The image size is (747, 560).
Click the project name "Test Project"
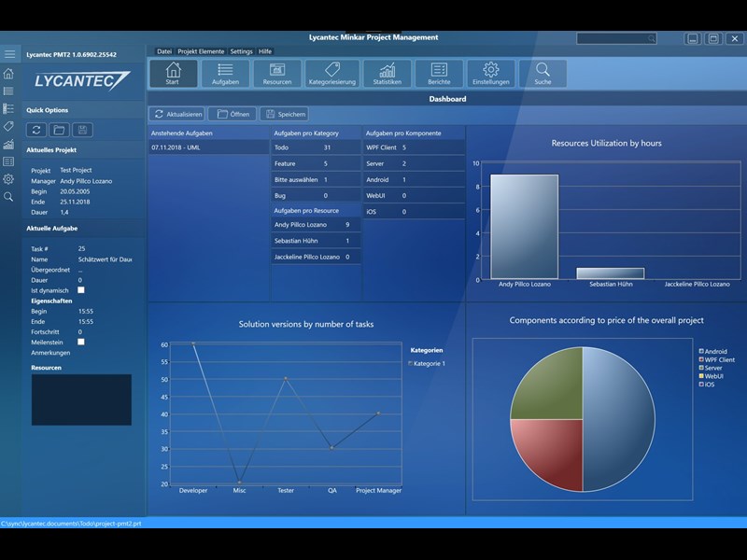tap(76, 170)
